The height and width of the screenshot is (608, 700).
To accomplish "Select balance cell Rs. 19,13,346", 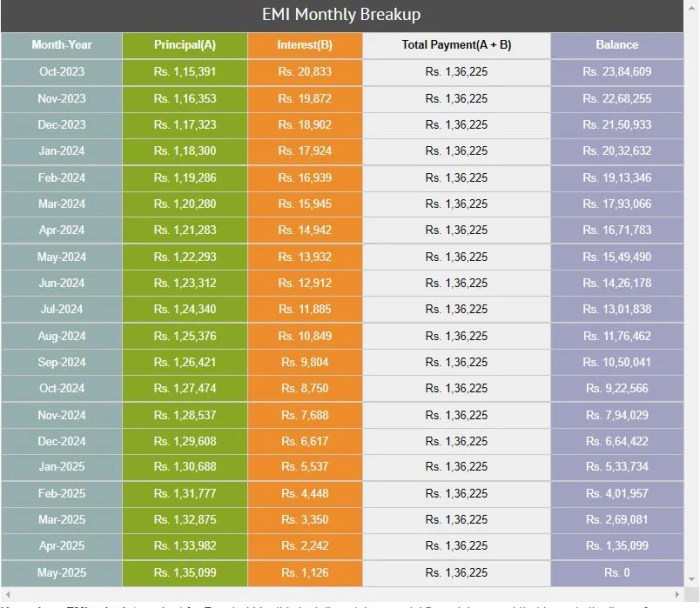I will point(617,177).
